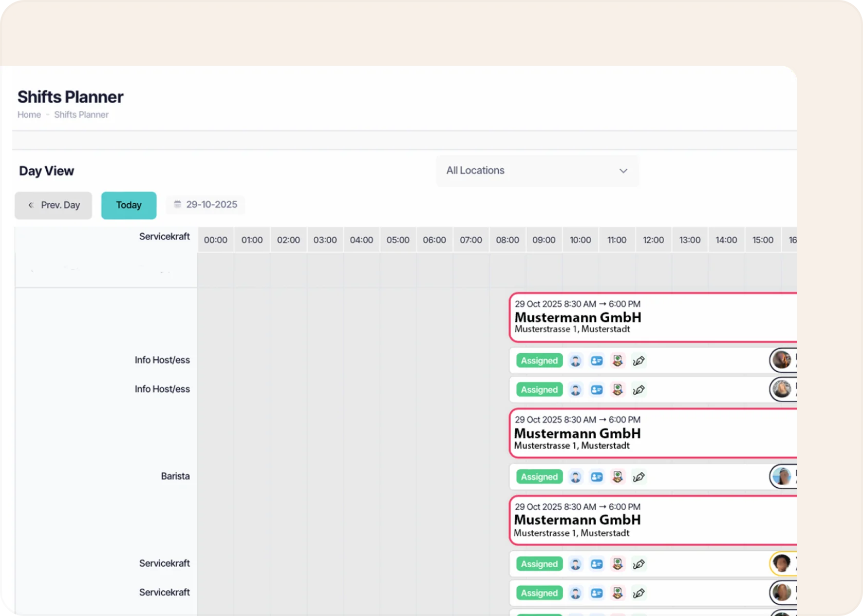Open the person profile icon in the Servicekraft row with the yellow-ringed avatar
Image resolution: width=863 pixels, height=616 pixels.
point(575,564)
